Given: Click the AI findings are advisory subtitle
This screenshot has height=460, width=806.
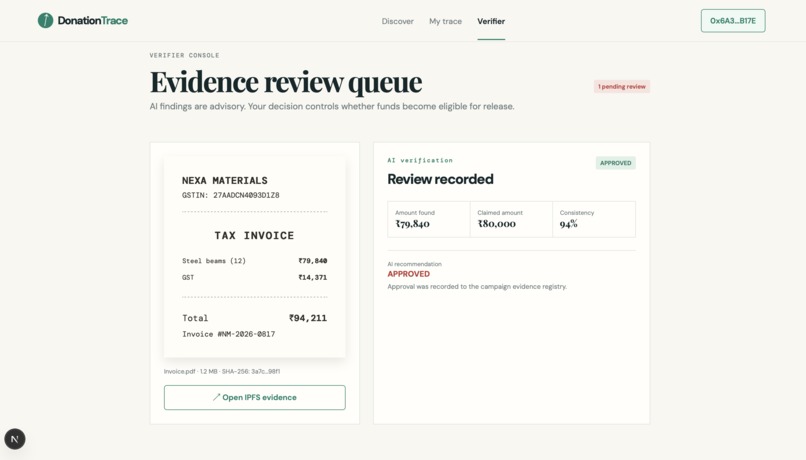Looking at the screenshot, I should [x=332, y=106].
